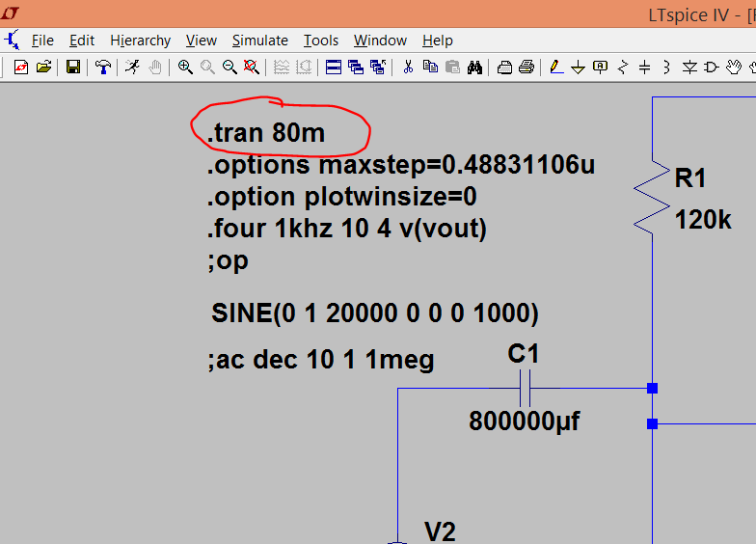Place a Diode component
The height and width of the screenshot is (544, 756).
[x=689, y=68]
